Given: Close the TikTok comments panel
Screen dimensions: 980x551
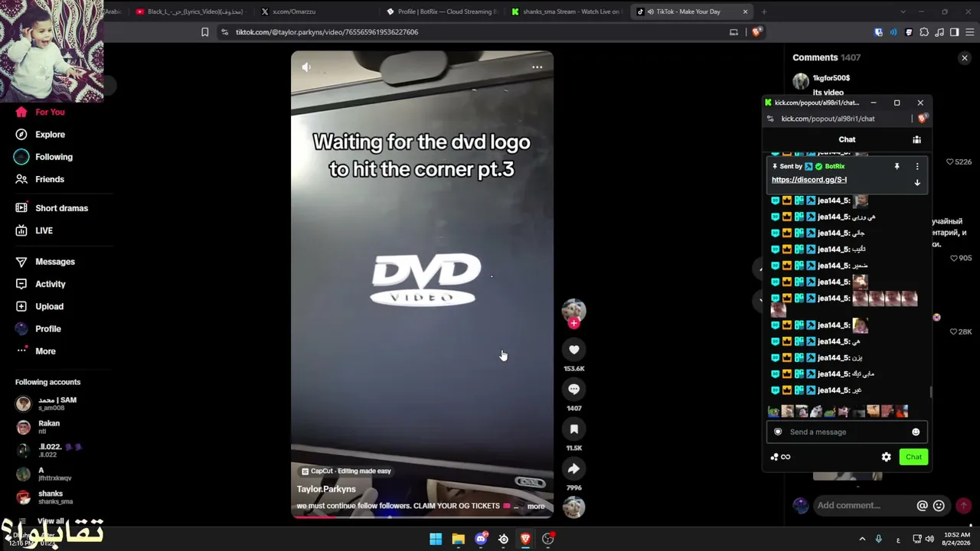Looking at the screenshot, I should [x=965, y=58].
